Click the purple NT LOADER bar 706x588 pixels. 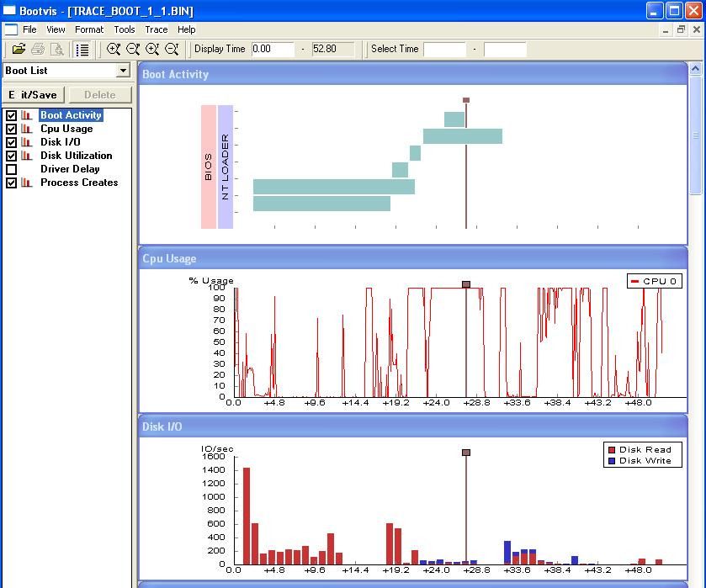[x=226, y=167]
